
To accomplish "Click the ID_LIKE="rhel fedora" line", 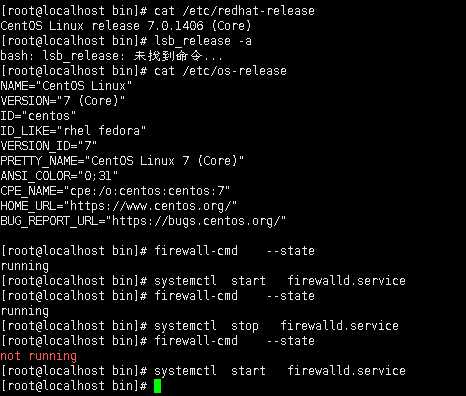I will point(73,131).
